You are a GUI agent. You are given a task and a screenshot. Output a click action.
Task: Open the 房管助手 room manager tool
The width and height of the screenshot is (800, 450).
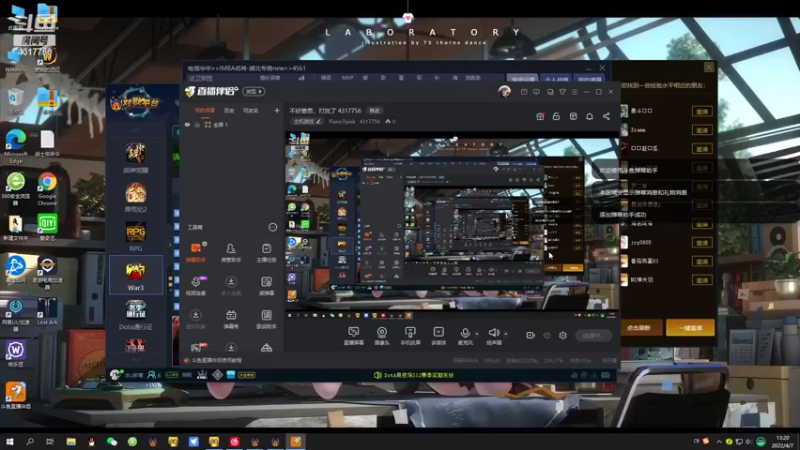pos(231,253)
